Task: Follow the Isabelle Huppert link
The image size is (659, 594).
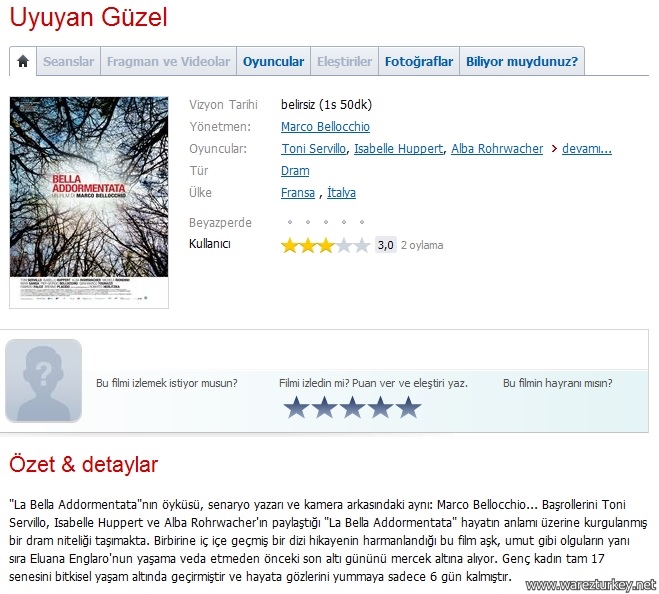Action: click(398, 149)
